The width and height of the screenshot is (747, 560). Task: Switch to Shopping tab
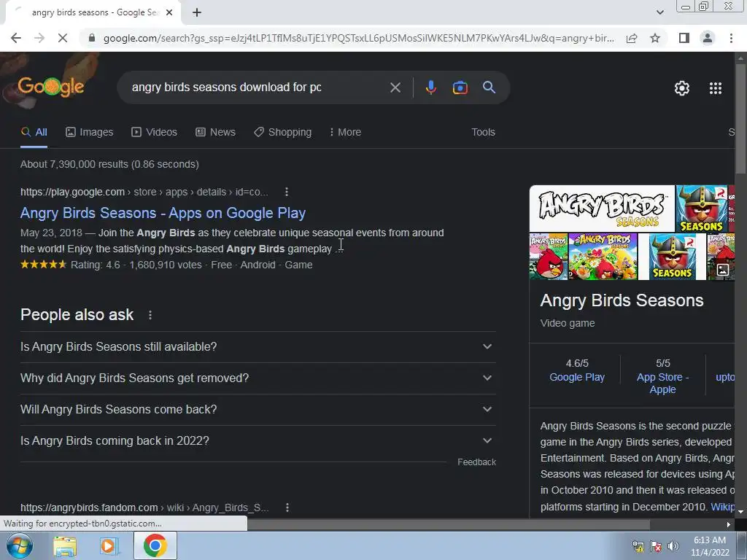tap(283, 133)
